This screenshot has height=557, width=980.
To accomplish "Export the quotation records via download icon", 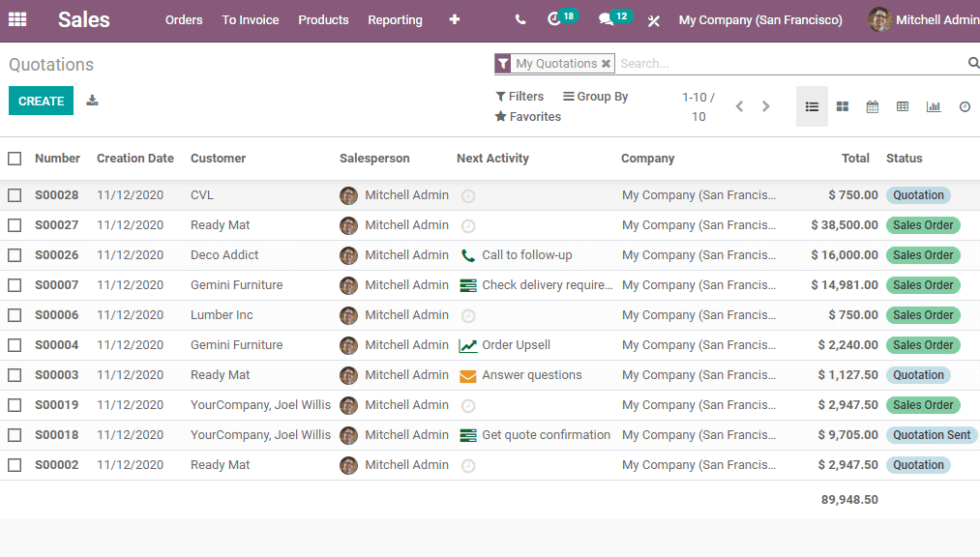I will pos(91,100).
